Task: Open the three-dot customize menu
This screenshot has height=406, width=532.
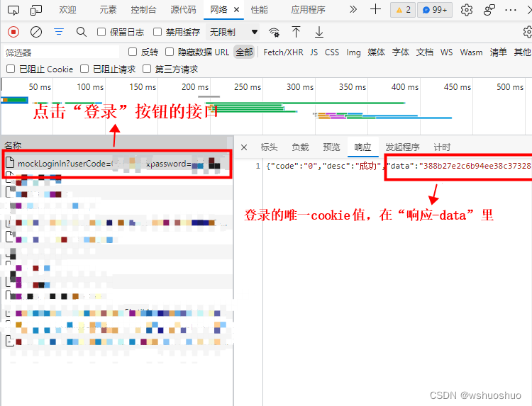Action: point(511,10)
